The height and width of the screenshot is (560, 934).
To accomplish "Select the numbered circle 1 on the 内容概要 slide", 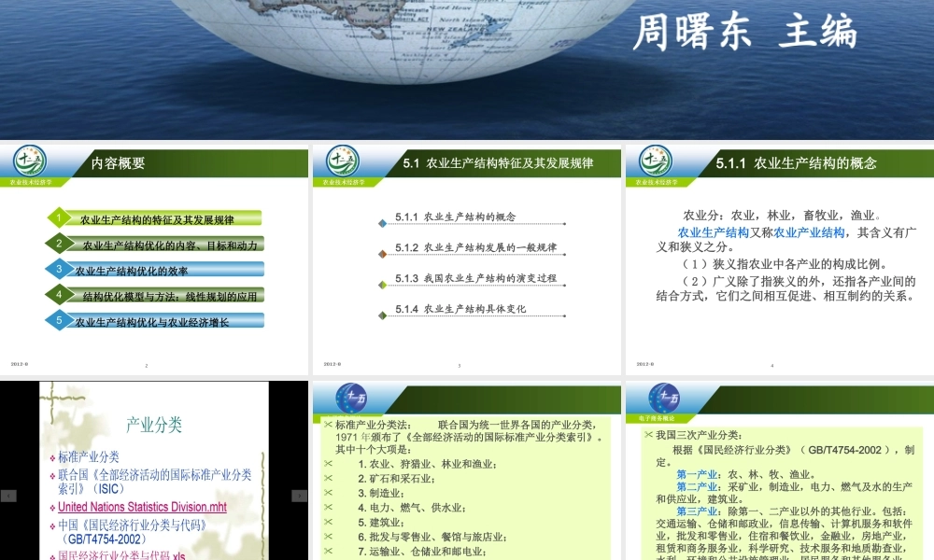I will point(59,217).
